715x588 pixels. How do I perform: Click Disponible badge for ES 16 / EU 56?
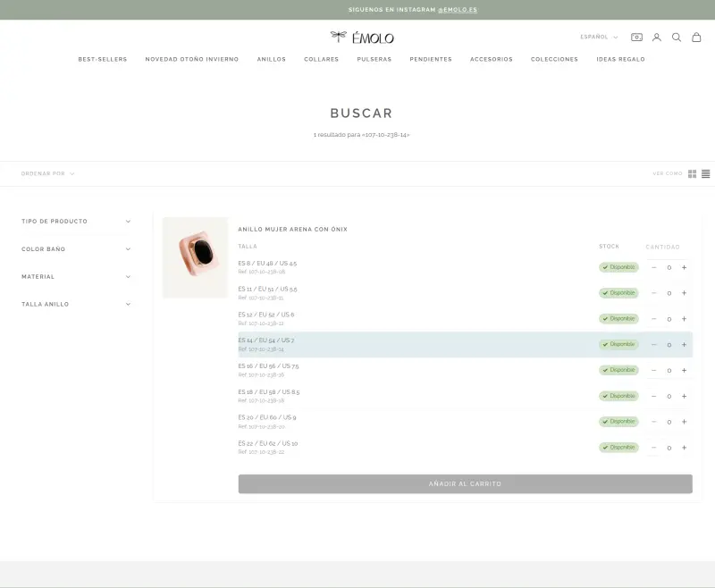(618, 370)
